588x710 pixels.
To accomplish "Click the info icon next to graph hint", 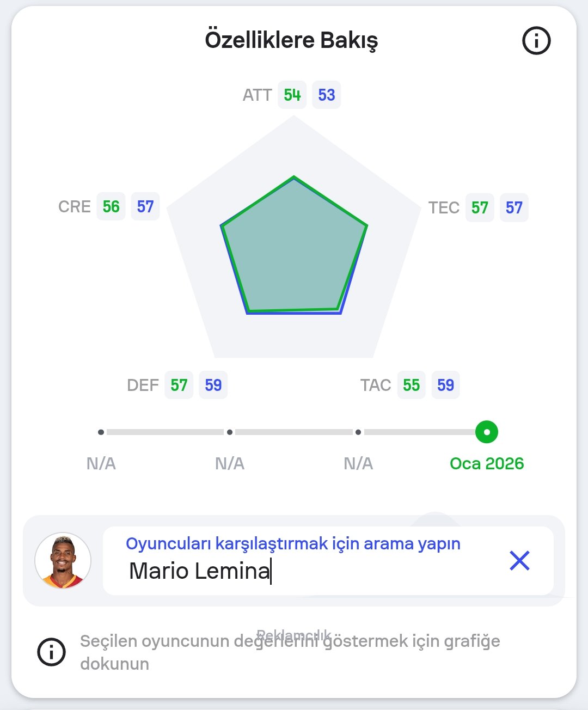I will pyautogui.click(x=51, y=652).
